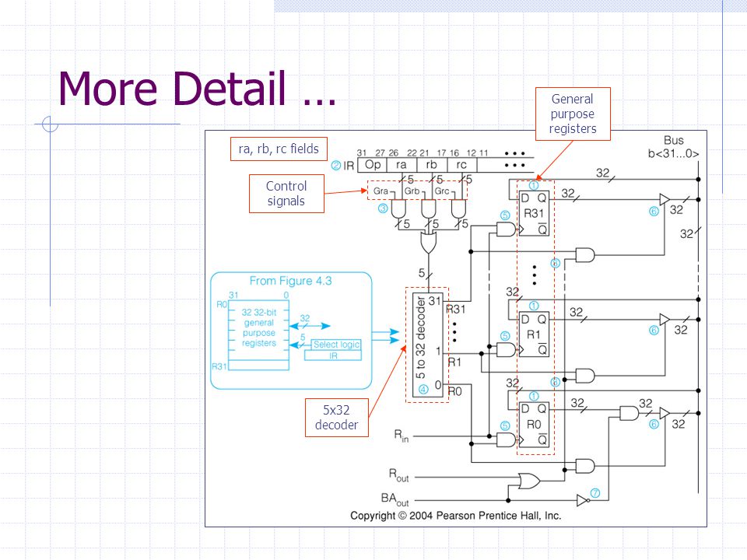Click the "R1" register box with D Q
747x560 pixels.
tap(534, 334)
